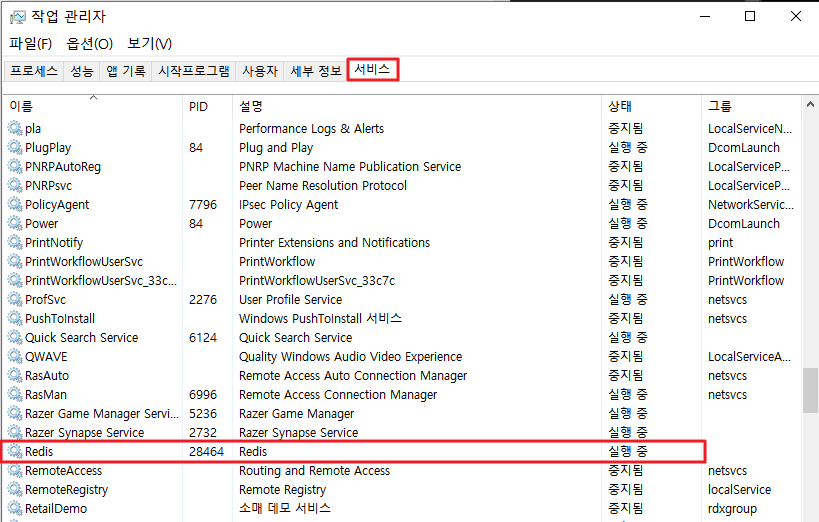Click PID 6996 in the RasMan row

pos(203,395)
